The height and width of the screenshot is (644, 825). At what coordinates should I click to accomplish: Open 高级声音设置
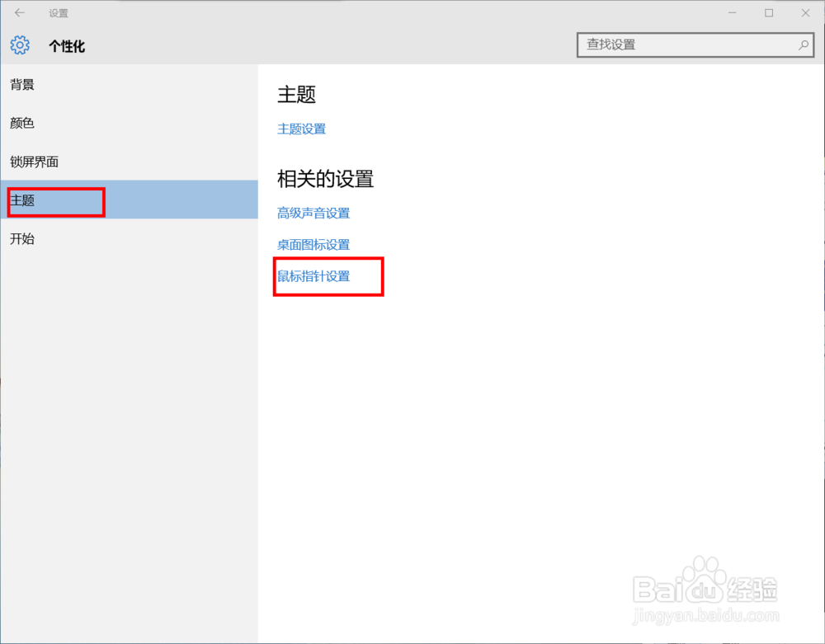[x=314, y=212]
